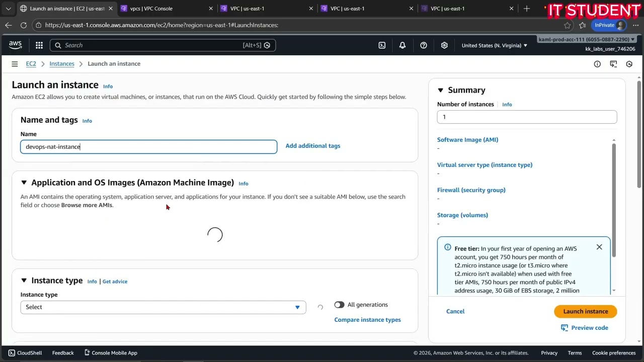This screenshot has width=644, height=362.
Task: Switch to the last VPC us-east-1 tab
Action: [x=468, y=9]
